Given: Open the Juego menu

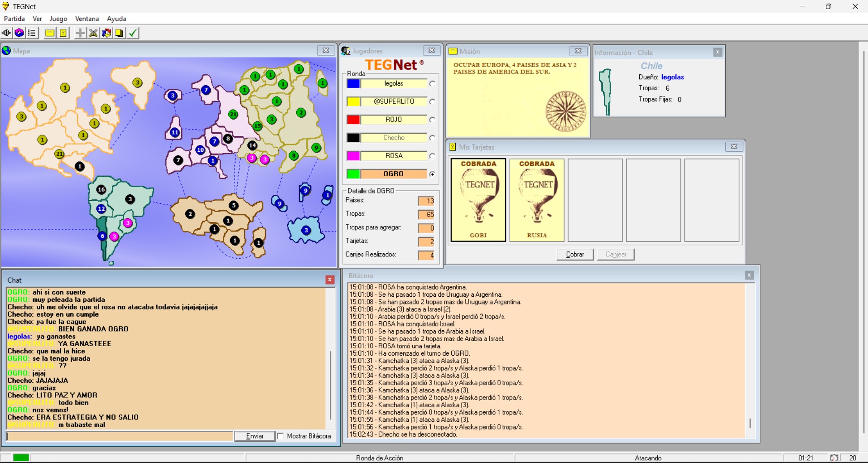Looking at the screenshot, I should click(x=58, y=19).
